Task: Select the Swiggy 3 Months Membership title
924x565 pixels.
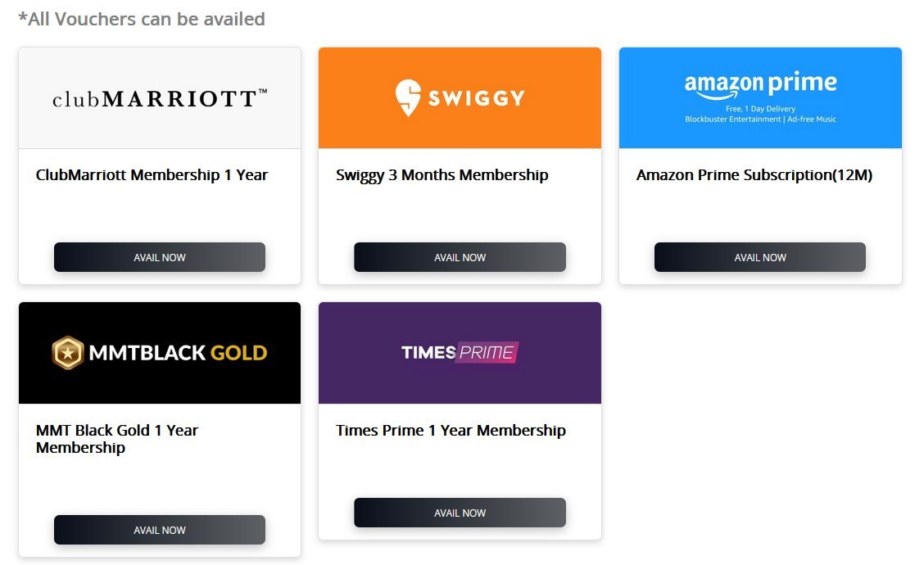Action: (442, 175)
